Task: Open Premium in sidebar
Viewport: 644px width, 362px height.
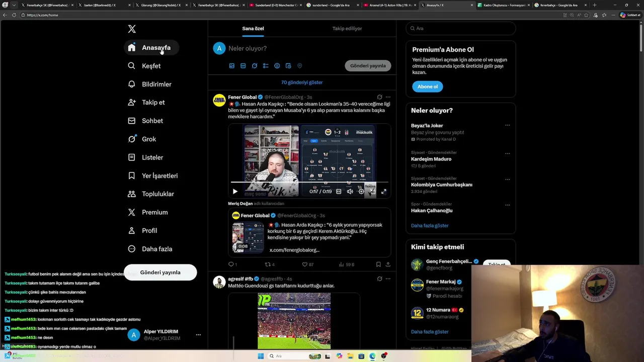Action: tap(148, 212)
